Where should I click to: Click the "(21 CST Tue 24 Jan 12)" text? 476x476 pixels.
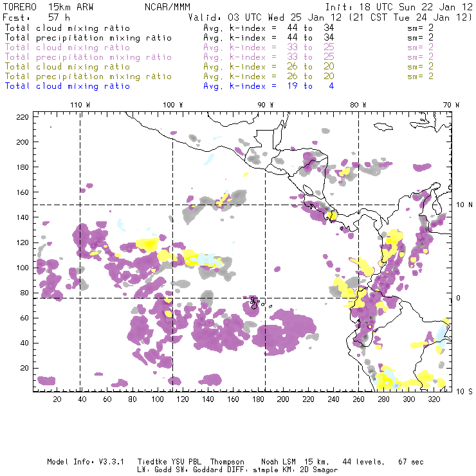[x=411, y=17]
